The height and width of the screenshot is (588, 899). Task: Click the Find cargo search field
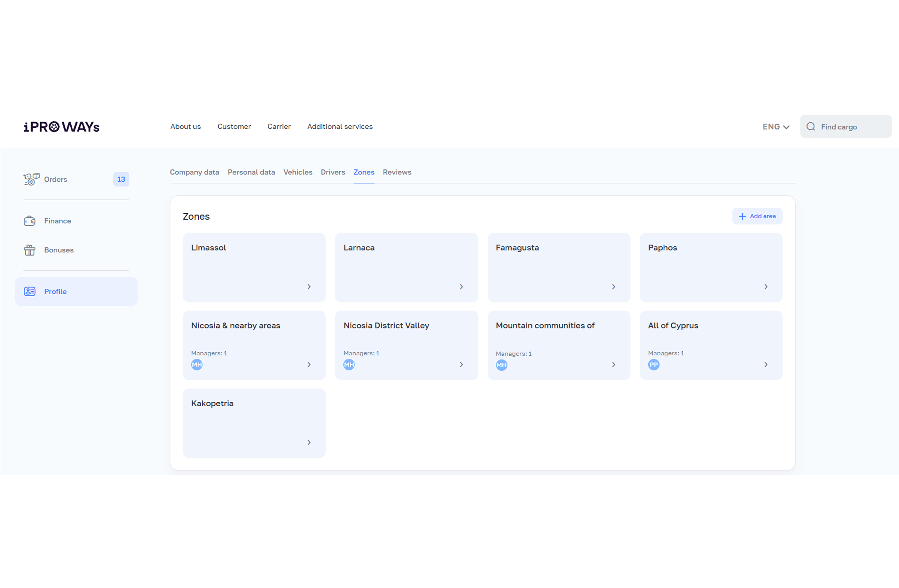click(846, 126)
